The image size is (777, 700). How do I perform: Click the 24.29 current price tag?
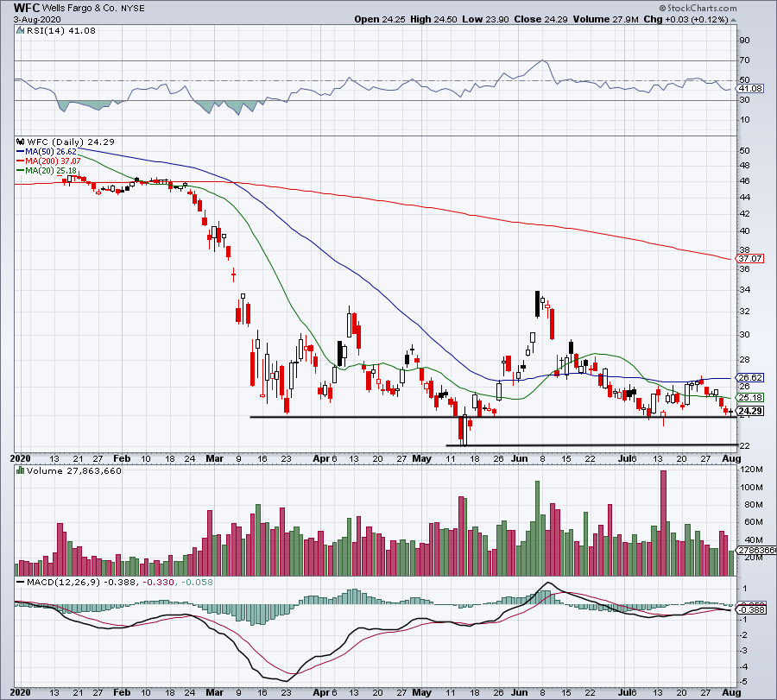click(750, 411)
